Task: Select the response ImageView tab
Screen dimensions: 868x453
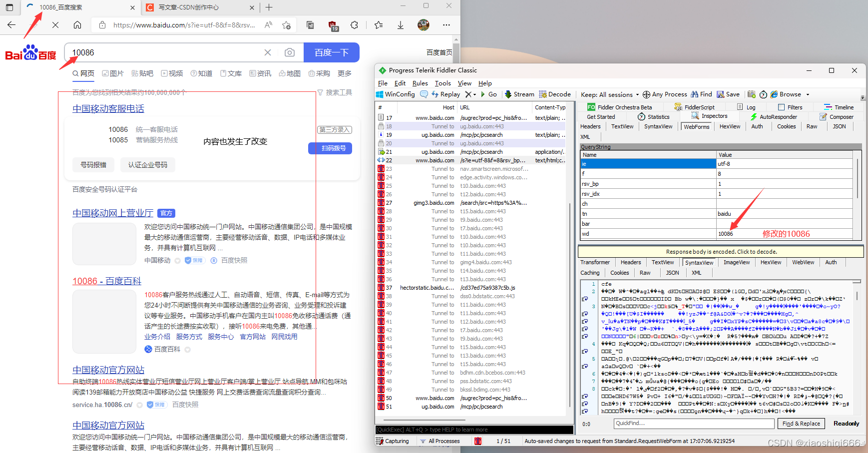Action: (737, 262)
